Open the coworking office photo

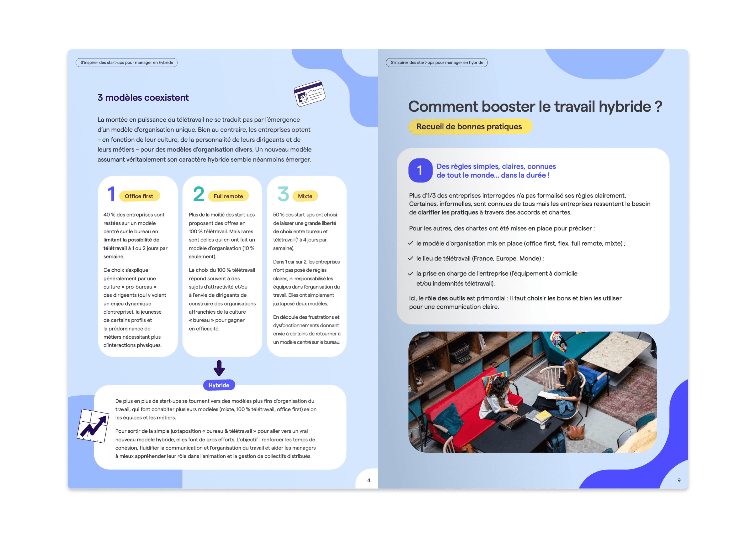click(x=532, y=392)
